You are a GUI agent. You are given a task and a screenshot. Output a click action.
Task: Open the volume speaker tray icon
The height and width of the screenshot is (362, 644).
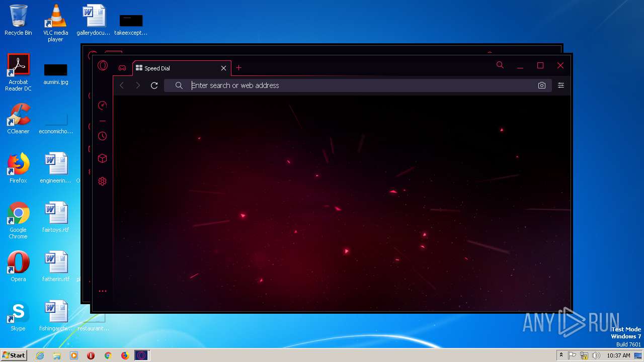click(596, 355)
